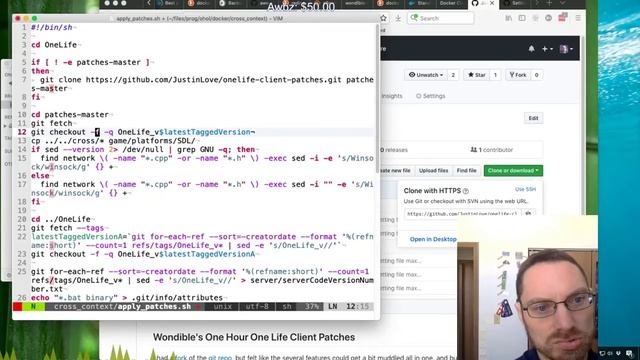
Task: Open the Unwatch dropdown
Action: (426, 75)
